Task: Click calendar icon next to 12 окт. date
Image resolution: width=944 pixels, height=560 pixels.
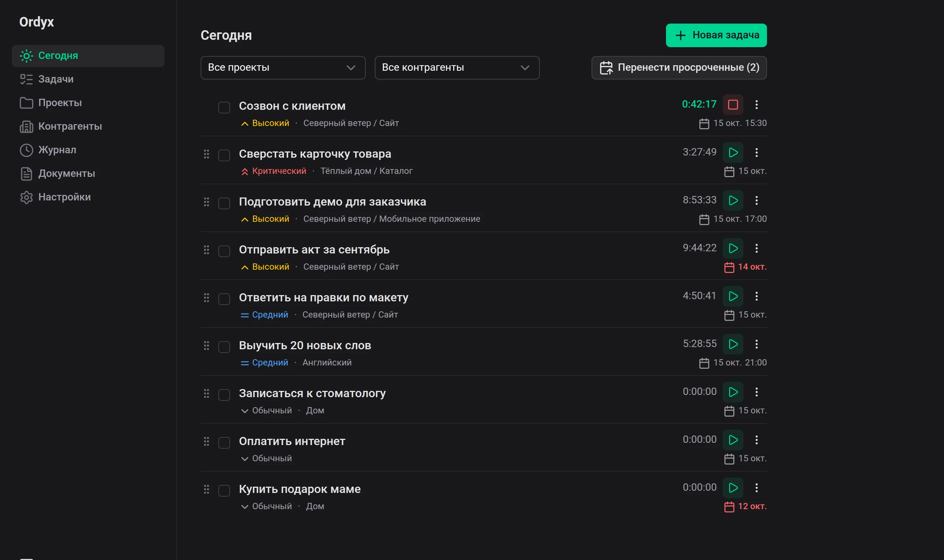Action: (x=729, y=507)
